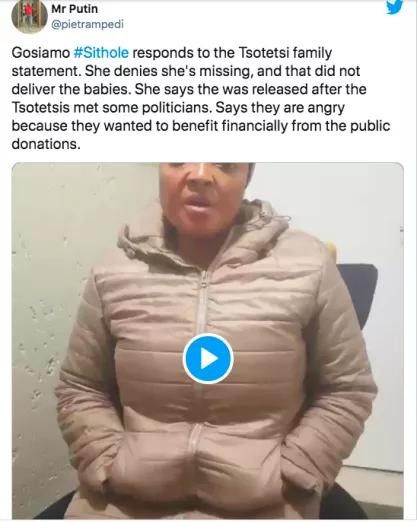Follow the #Sithole hashtag link
The width and height of the screenshot is (417, 522).
[x=101, y=53]
